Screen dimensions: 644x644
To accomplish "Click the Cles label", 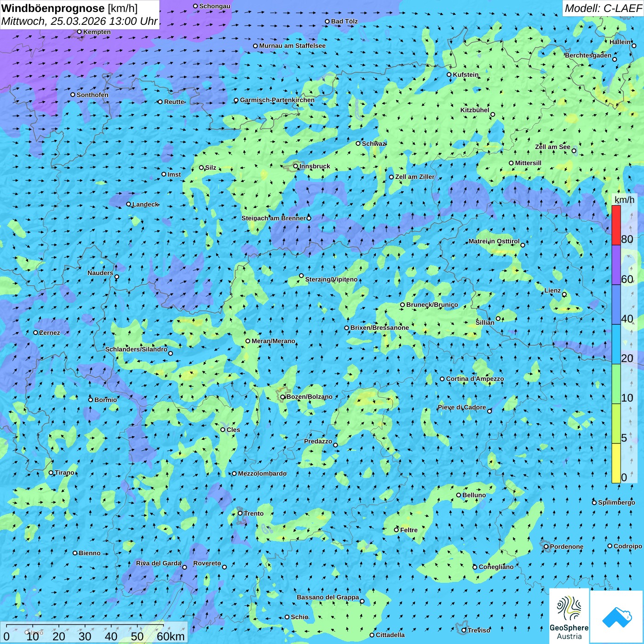I will tap(233, 430).
